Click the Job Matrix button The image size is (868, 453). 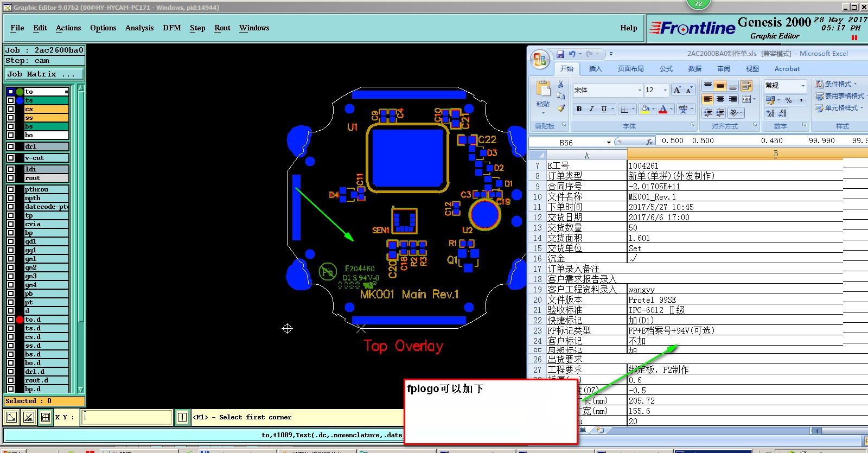click(44, 74)
